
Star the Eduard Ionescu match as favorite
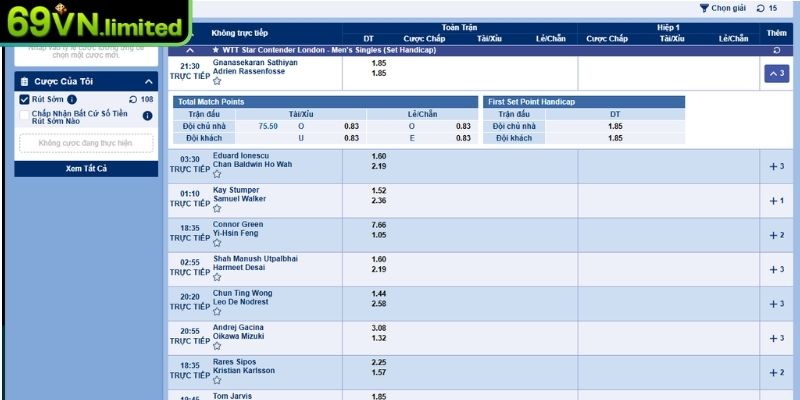(x=217, y=174)
